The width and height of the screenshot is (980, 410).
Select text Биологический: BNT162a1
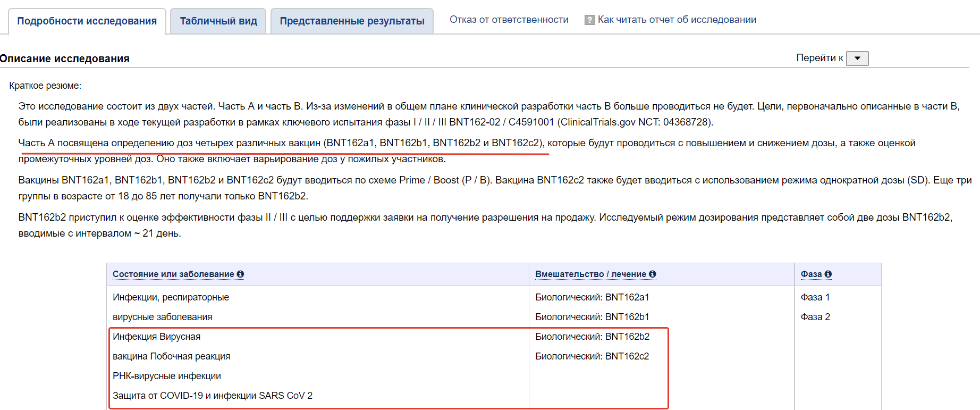tap(592, 297)
